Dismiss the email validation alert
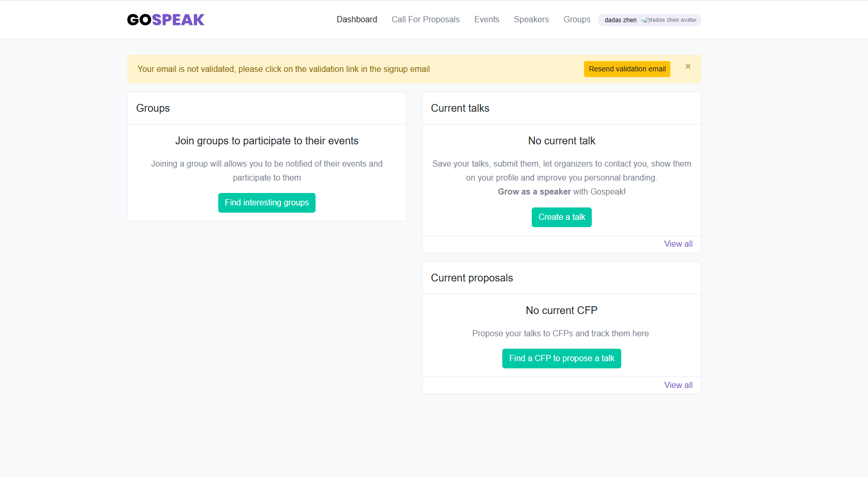The height and width of the screenshot is (477, 868). point(688,66)
